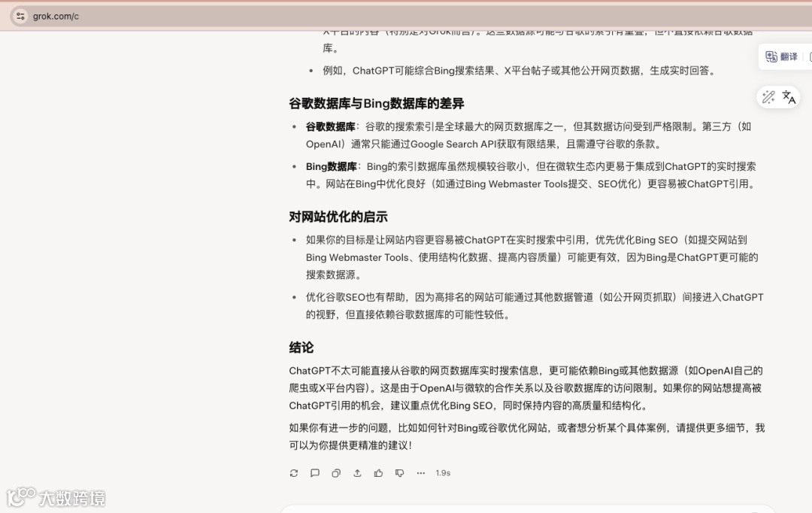The height and width of the screenshot is (513, 812).
Task: Open the reply comment bubble icon
Action: (x=315, y=473)
